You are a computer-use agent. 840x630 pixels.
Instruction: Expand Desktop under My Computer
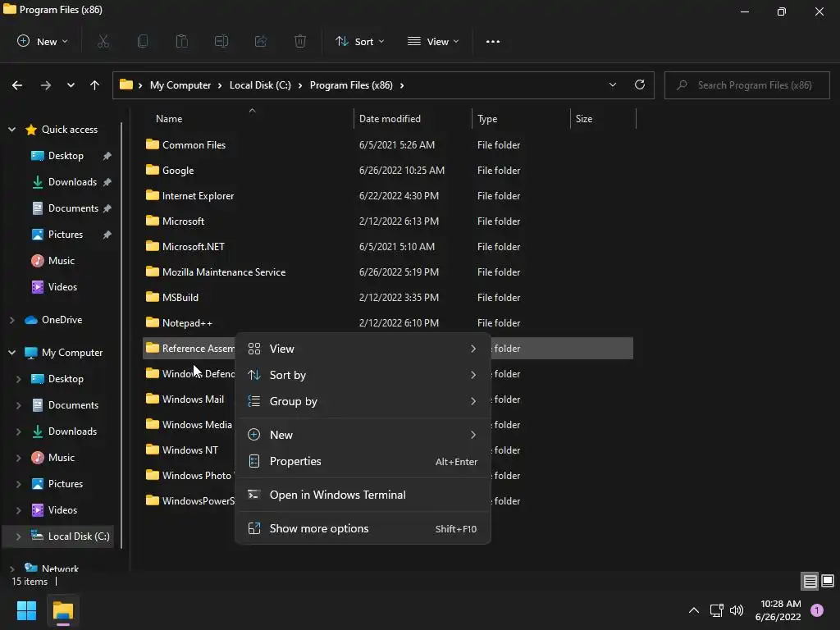19,379
